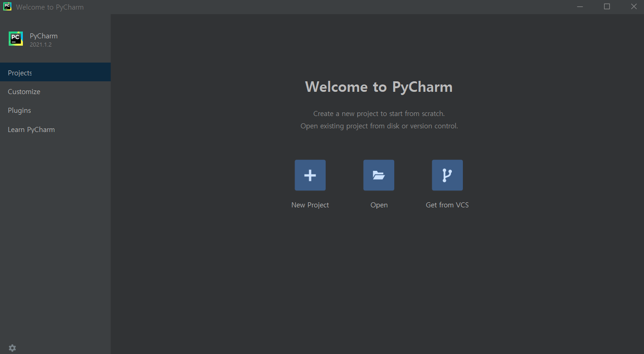The image size is (644, 354).
Task: Click the New Project label
Action: 310,205
